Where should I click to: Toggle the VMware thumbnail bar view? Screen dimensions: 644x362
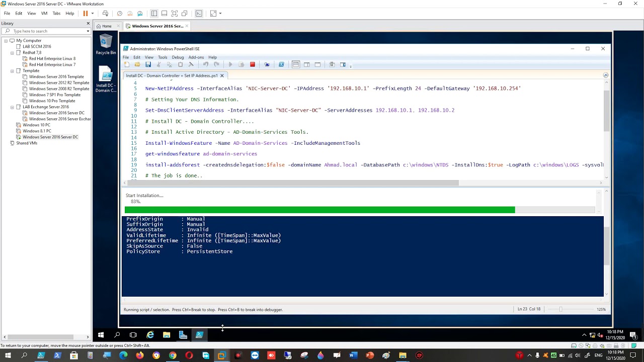(x=164, y=14)
